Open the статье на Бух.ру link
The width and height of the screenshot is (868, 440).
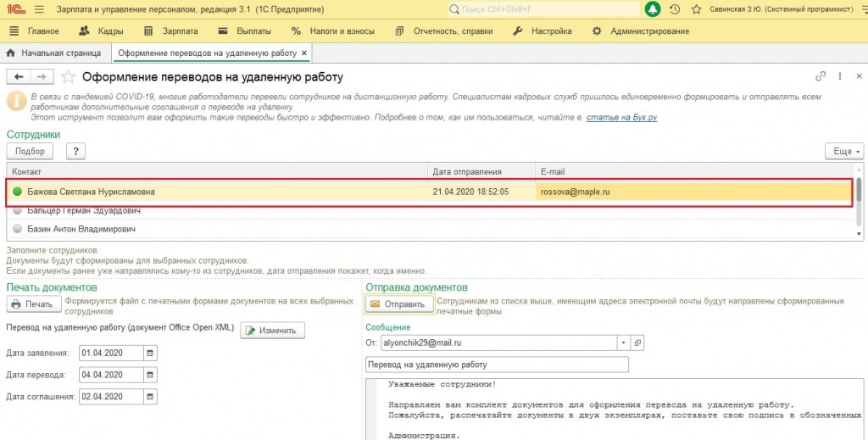point(622,117)
